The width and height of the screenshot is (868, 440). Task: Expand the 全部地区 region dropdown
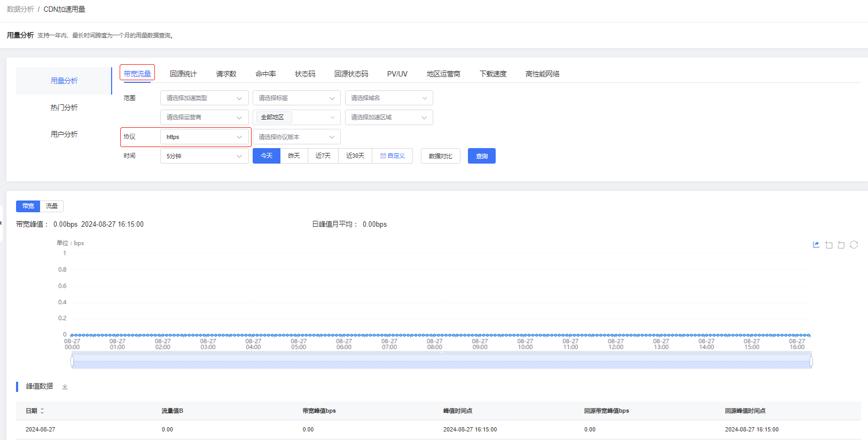pyautogui.click(x=296, y=117)
